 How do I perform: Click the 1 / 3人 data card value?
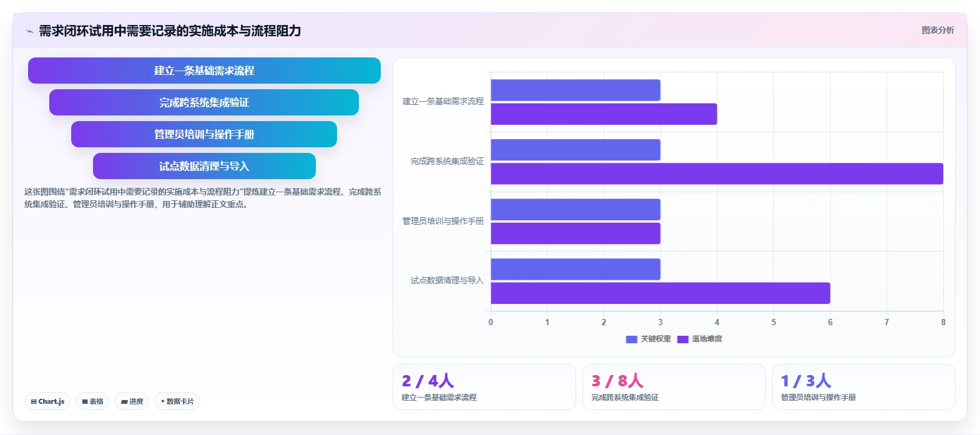pyautogui.click(x=806, y=381)
